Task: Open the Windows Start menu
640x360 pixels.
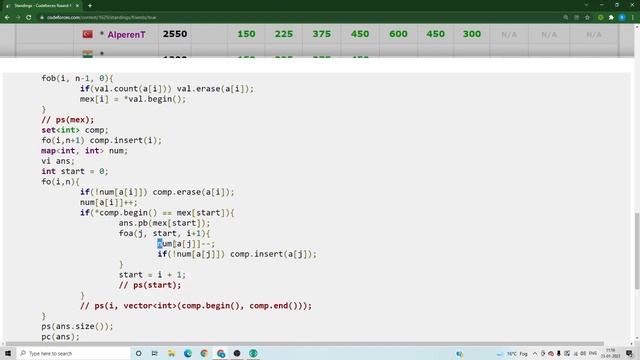Action: [x=8, y=353]
